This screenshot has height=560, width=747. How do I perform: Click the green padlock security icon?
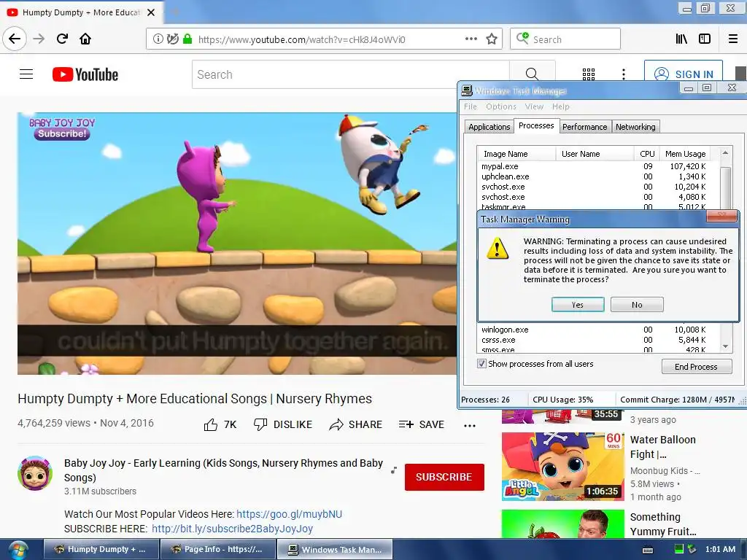click(x=187, y=39)
